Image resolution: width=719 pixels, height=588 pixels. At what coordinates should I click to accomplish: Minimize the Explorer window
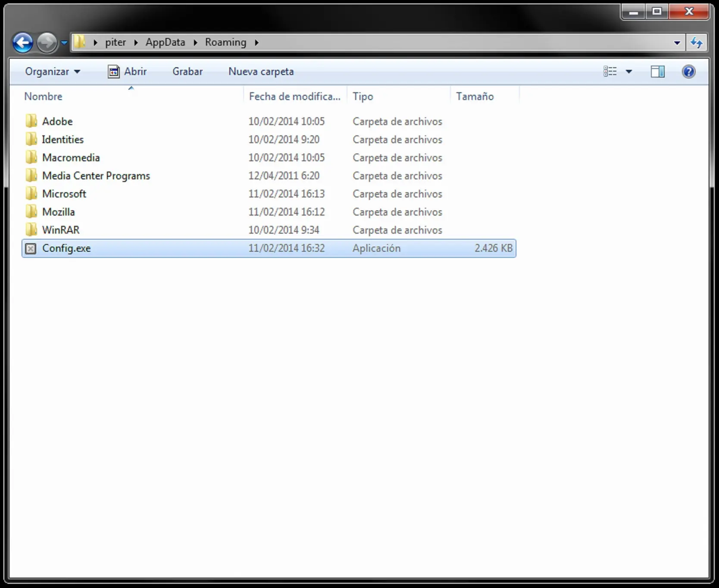tap(633, 13)
